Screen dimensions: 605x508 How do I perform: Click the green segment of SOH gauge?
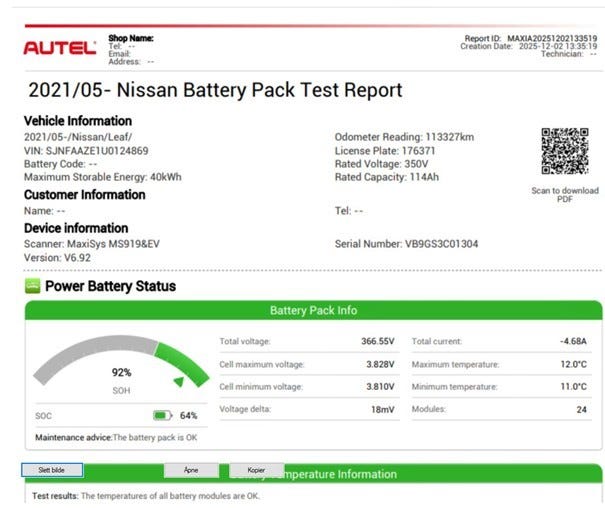(x=183, y=362)
